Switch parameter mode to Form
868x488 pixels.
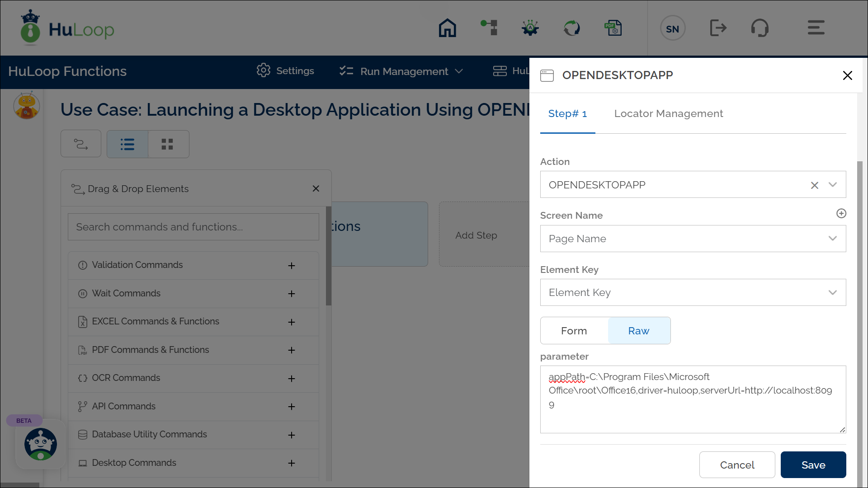pyautogui.click(x=574, y=331)
